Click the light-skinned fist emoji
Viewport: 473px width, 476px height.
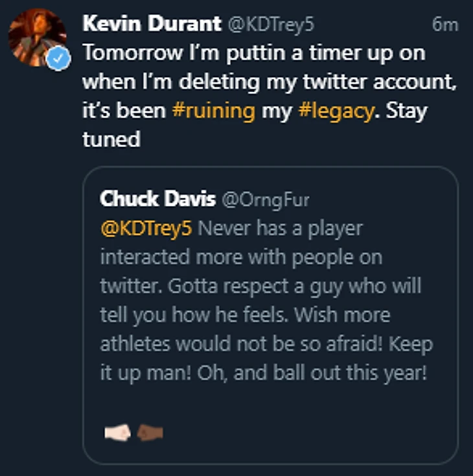pos(117,431)
